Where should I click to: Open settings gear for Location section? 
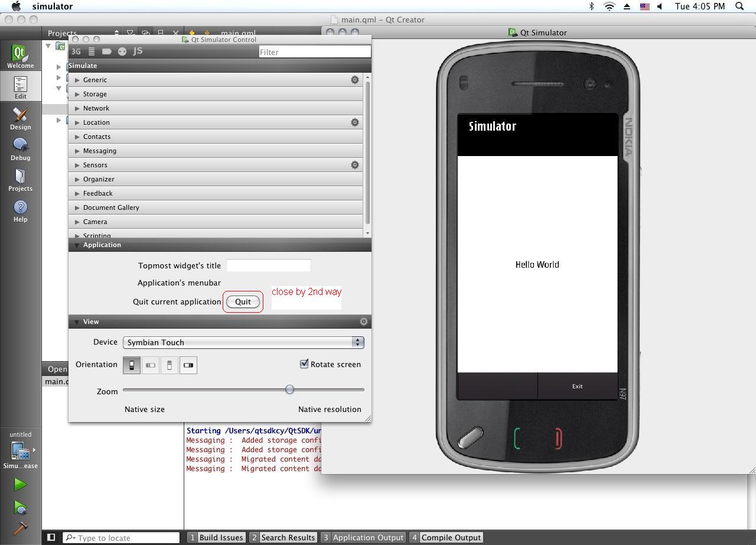355,122
